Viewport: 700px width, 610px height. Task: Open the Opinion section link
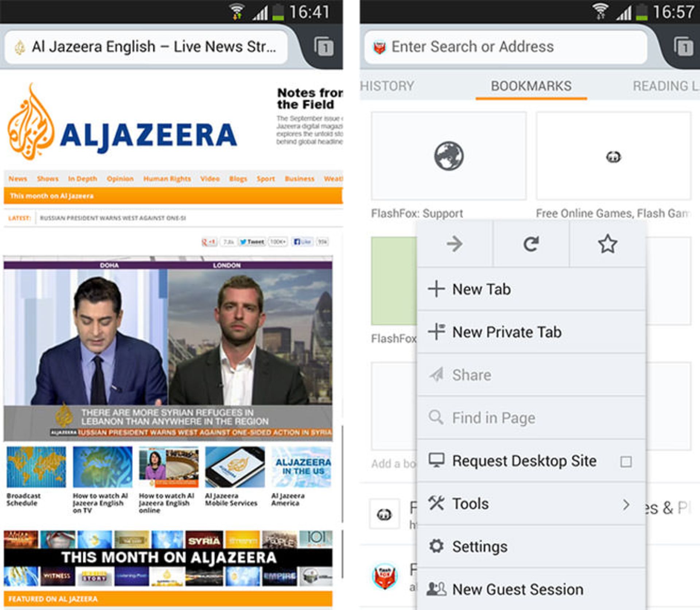pyautogui.click(x=120, y=179)
